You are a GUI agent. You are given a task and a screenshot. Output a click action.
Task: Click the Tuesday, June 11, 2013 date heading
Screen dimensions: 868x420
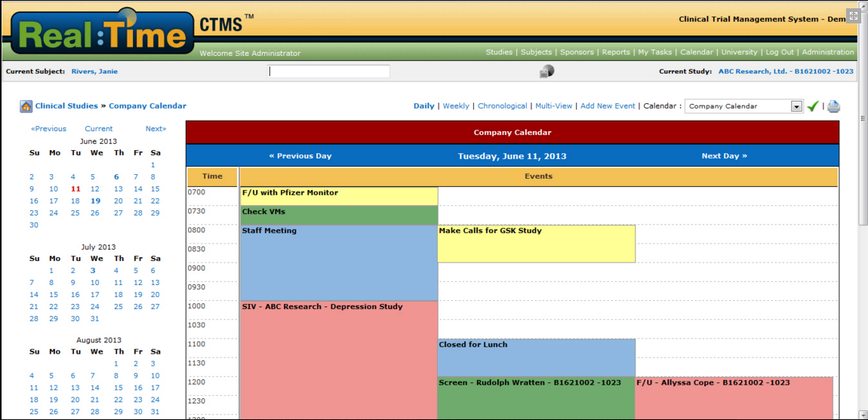(x=512, y=156)
